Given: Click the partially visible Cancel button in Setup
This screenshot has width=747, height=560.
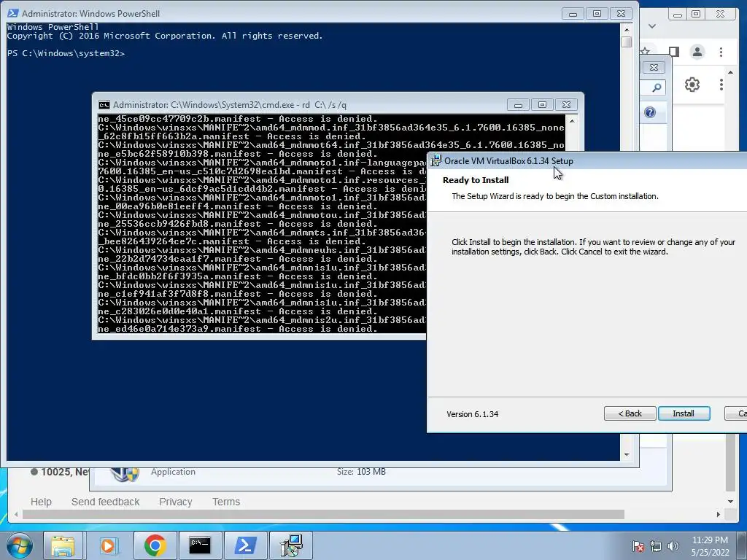Looking at the screenshot, I should coord(736,413).
